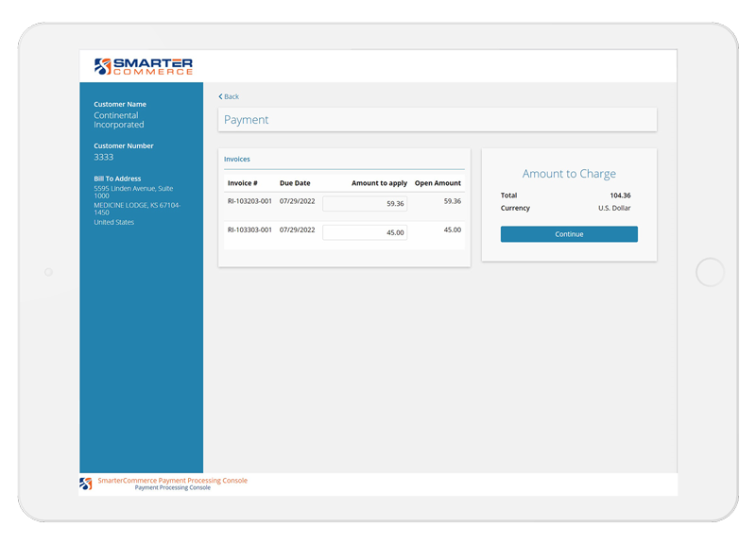Click the amount field showing 59.36

point(364,202)
